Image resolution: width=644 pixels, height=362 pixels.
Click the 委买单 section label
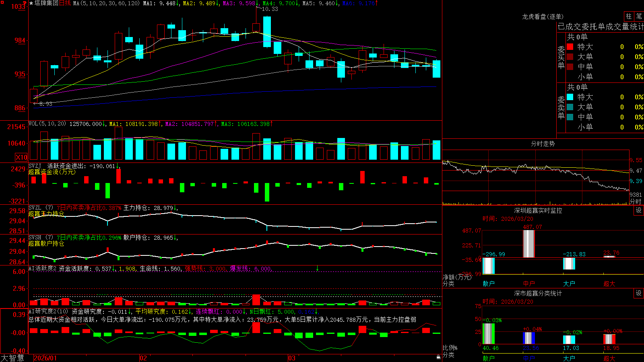tap(561, 57)
